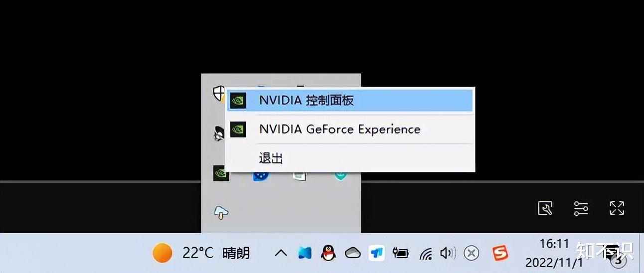Collapse the hidden icons chevron on taskbar
This screenshot has height=273, width=644.
(x=281, y=253)
